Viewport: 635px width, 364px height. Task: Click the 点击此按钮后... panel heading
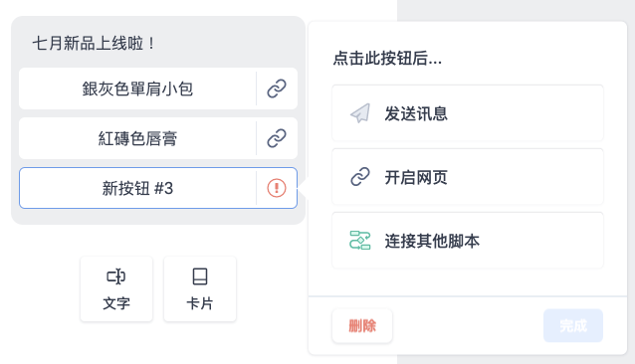tap(387, 59)
